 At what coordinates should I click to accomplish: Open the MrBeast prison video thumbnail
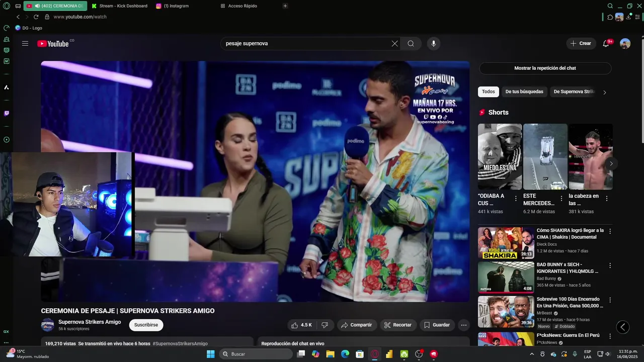[x=506, y=311]
